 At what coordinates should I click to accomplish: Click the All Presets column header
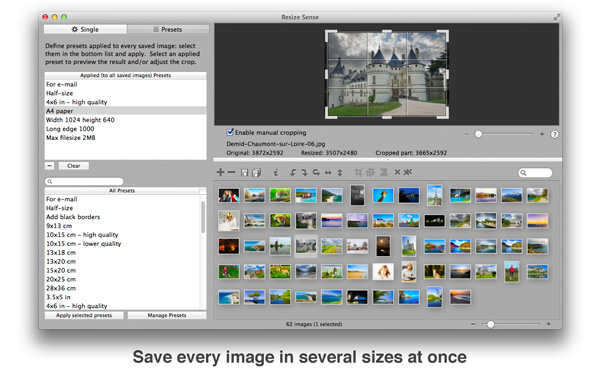122,191
